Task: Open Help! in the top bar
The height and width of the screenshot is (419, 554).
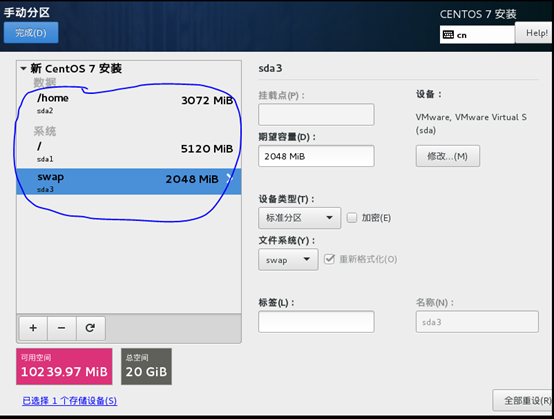Action: pos(535,33)
